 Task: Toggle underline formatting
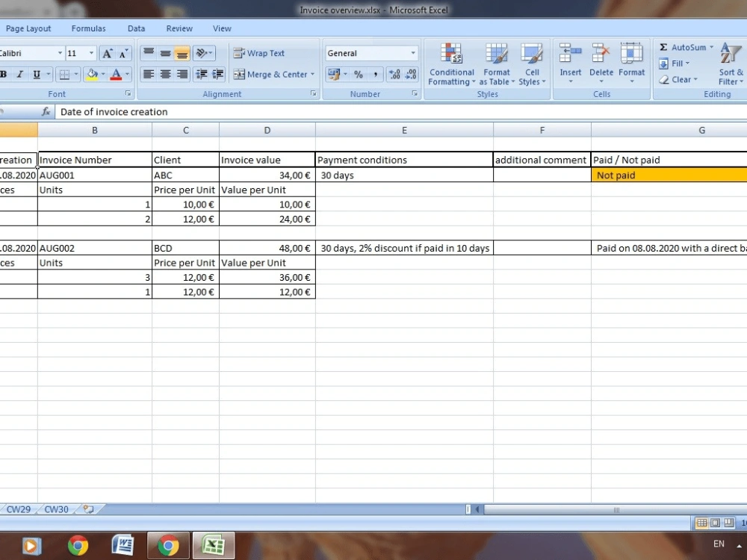point(37,74)
